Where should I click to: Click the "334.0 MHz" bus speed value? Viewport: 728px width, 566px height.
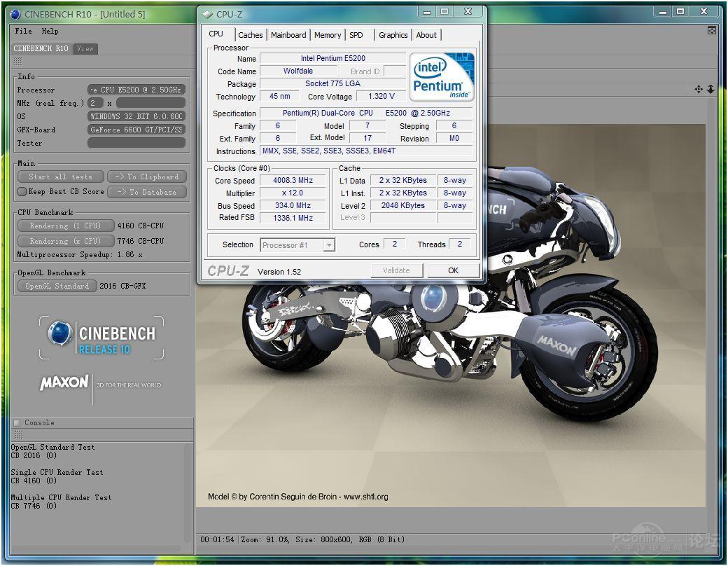(x=293, y=205)
